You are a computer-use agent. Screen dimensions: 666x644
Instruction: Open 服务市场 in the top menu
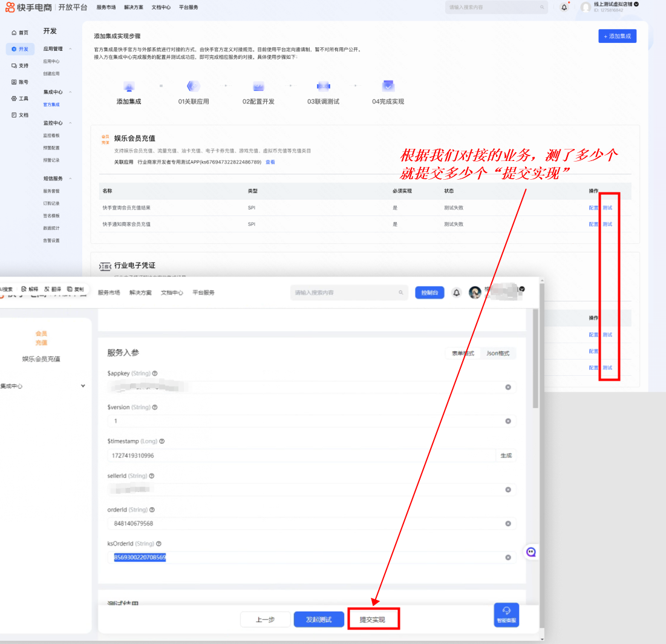pos(106,7)
